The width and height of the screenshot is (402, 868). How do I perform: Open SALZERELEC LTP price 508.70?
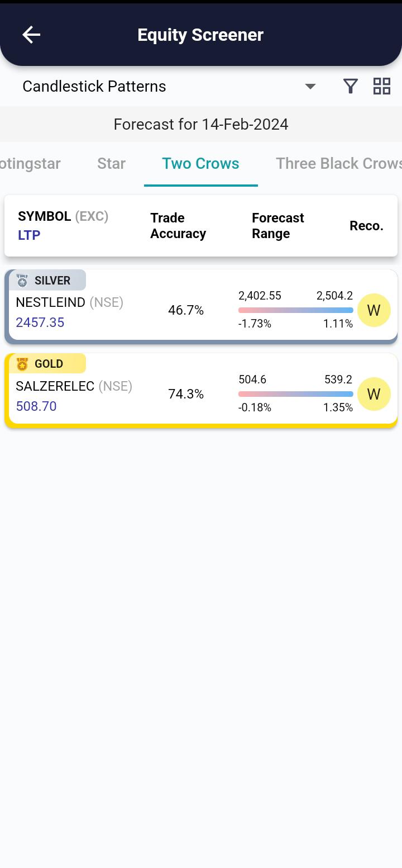(36, 406)
